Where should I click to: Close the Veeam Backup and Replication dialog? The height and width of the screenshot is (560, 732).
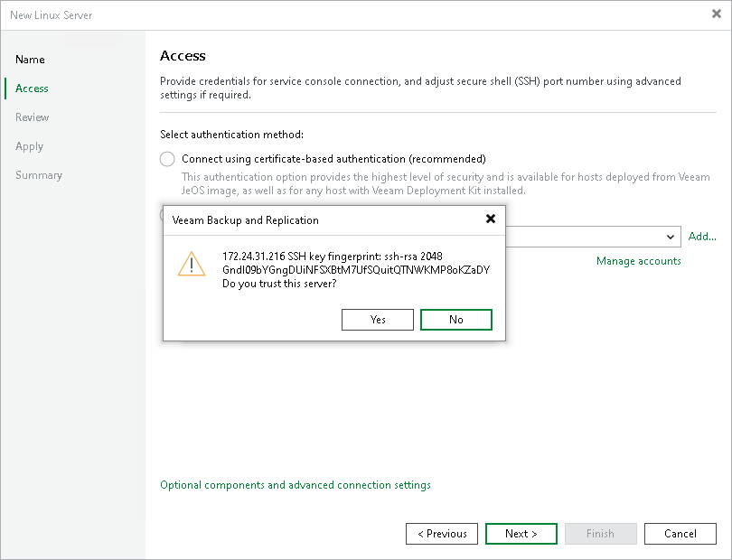pyautogui.click(x=490, y=219)
